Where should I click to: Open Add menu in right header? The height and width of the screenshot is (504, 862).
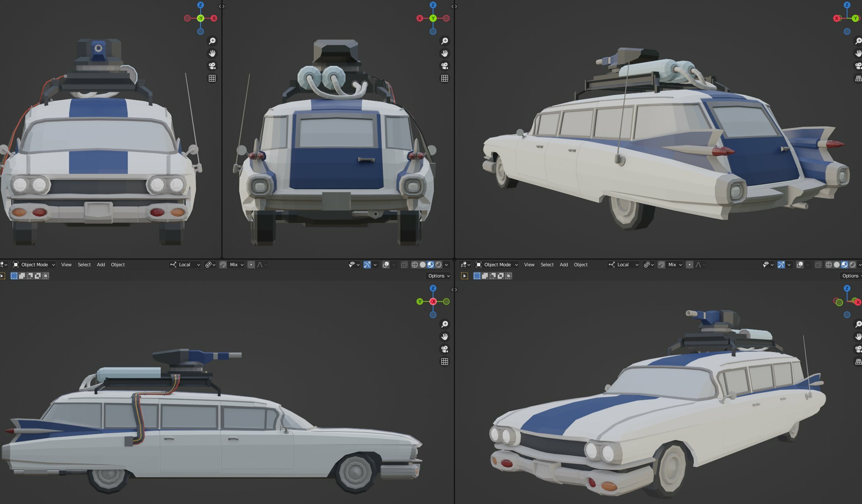(x=564, y=265)
